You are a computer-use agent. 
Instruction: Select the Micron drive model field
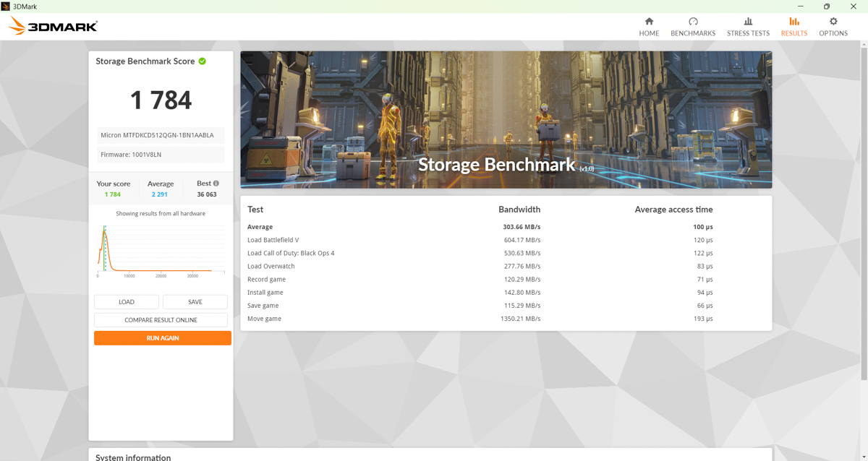pyautogui.click(x=161, y=135)
